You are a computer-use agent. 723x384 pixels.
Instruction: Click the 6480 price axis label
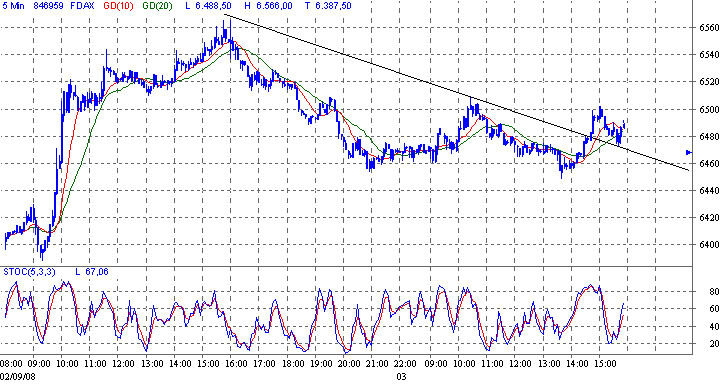click(709, 136)
